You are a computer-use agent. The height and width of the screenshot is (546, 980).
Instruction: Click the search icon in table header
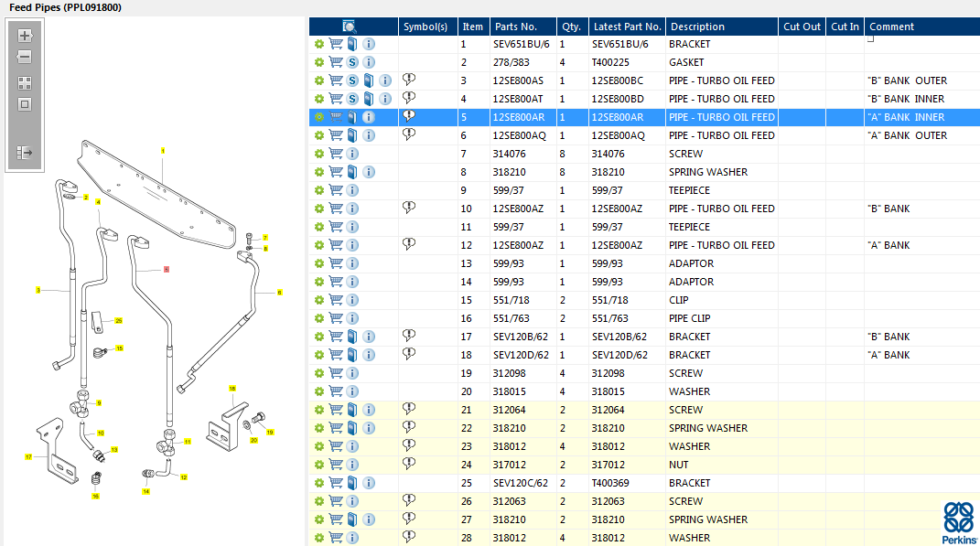[x=349, y=27]
